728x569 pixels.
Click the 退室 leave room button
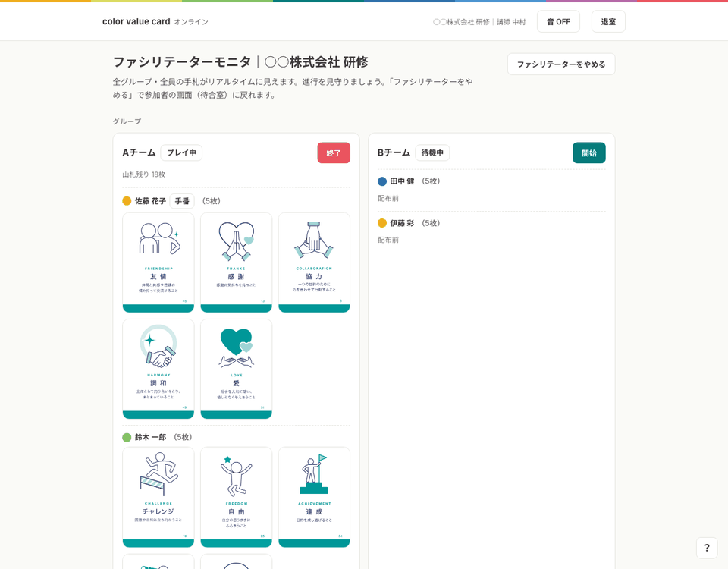pyautogui.click(x=608, y=21)
